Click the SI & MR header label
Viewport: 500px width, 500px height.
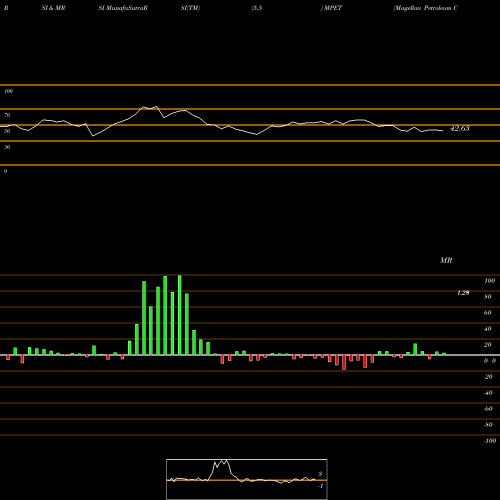tap(53, 8)
